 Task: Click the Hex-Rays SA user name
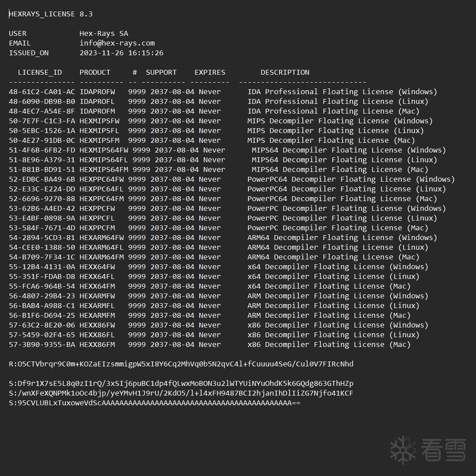[104, 34]
